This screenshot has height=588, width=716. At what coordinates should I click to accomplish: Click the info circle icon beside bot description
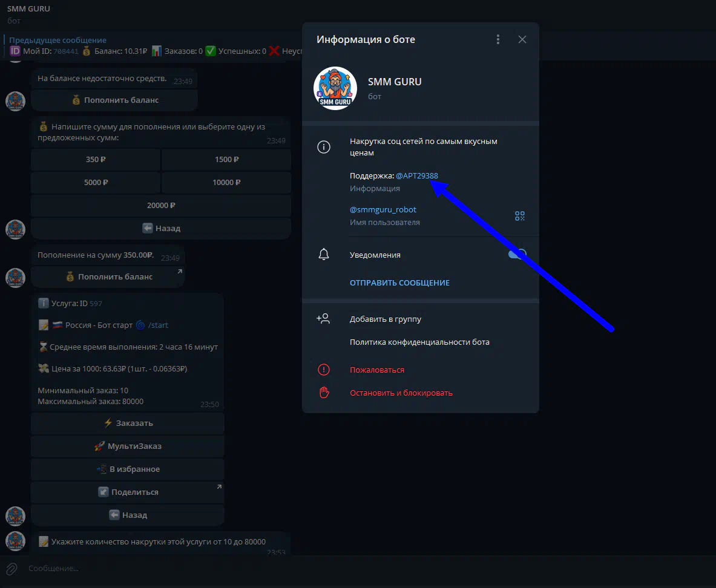pyautogui.click(x=324, y=147)
